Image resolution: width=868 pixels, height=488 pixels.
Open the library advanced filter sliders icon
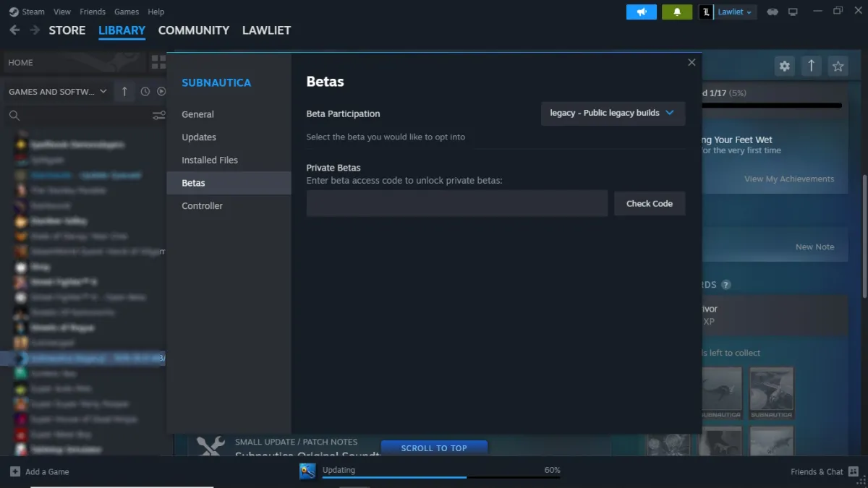[159, 116]
